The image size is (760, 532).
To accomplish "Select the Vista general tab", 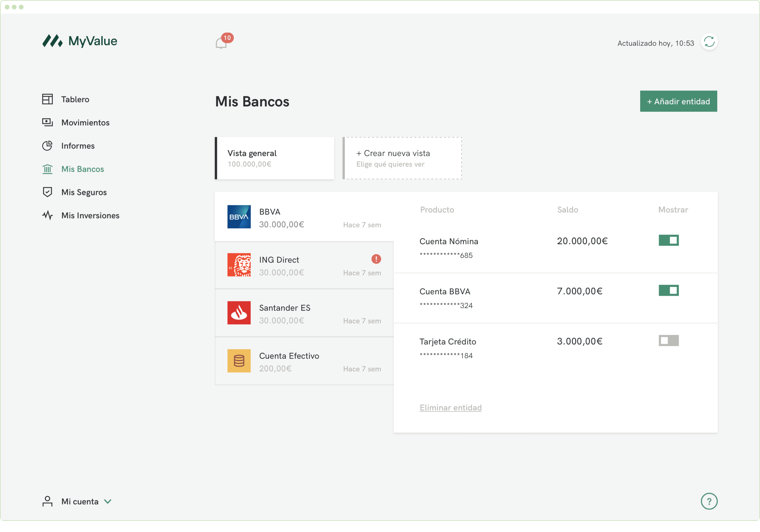I will coord(275,158).
